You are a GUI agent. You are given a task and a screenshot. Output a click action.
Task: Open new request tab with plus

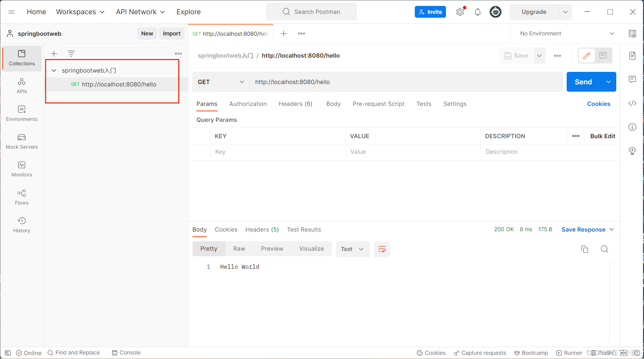[284, 33]
